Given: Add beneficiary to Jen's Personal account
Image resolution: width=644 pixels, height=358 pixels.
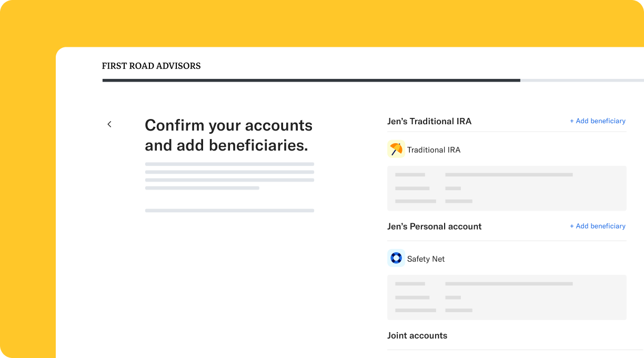Looking at the screenshot, I should [x=598, y=226].
